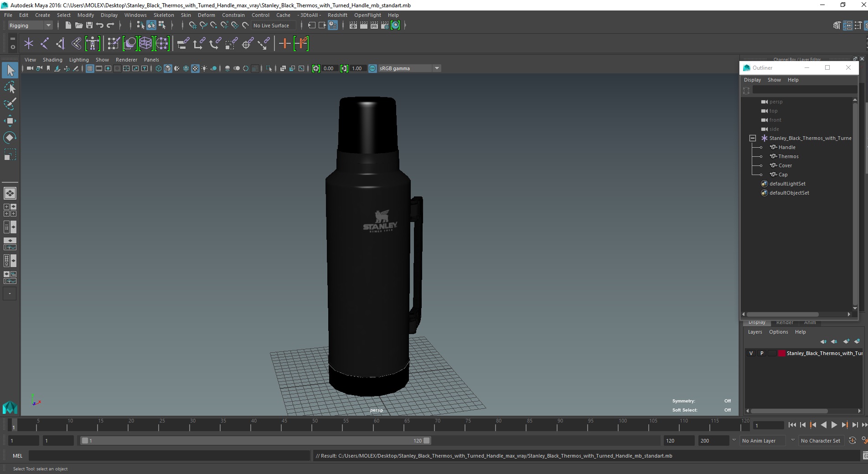This screenshot has height=474, width=868.
Task: Switch to four view layout
Action: 10,210
